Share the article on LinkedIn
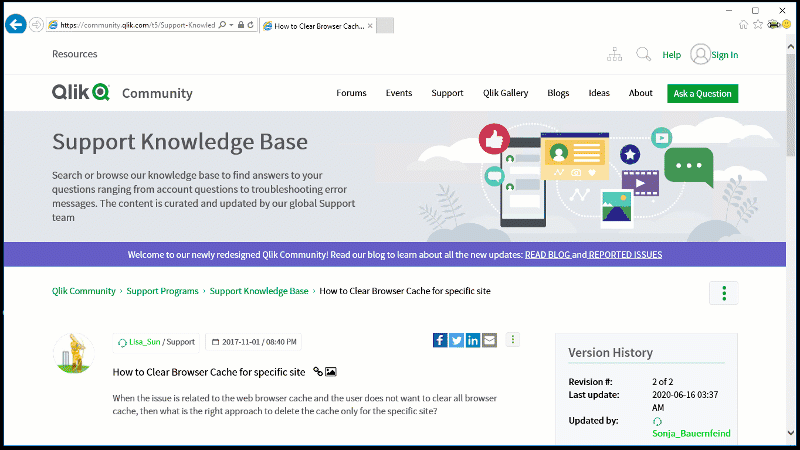 473,340
